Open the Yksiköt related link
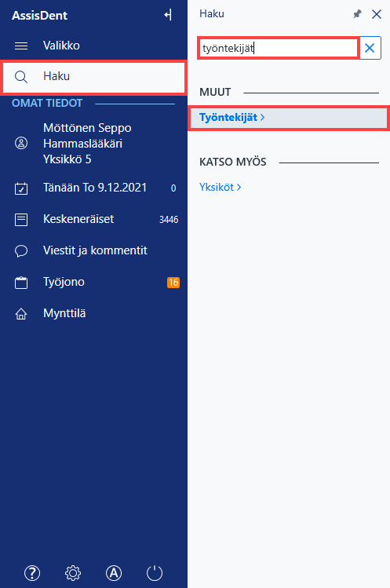390x588 pixels. pyautogui.click(x=221, y=187)
